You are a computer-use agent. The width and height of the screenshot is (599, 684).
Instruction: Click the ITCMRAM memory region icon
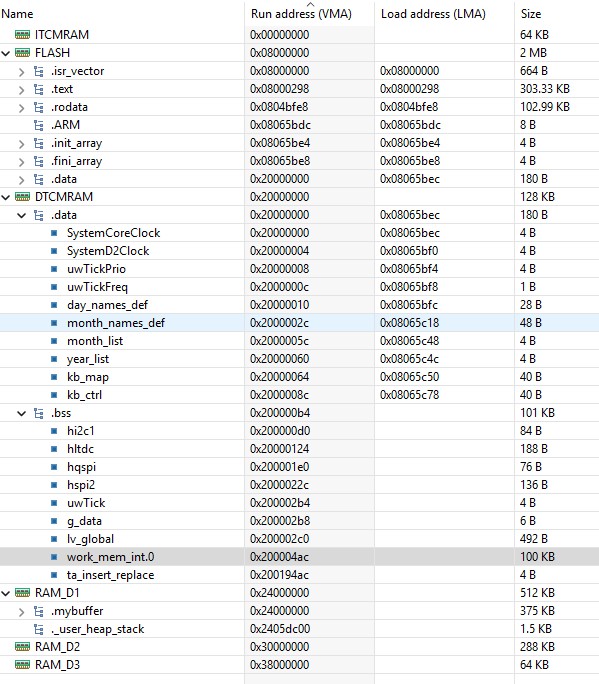tap(22, 34)
